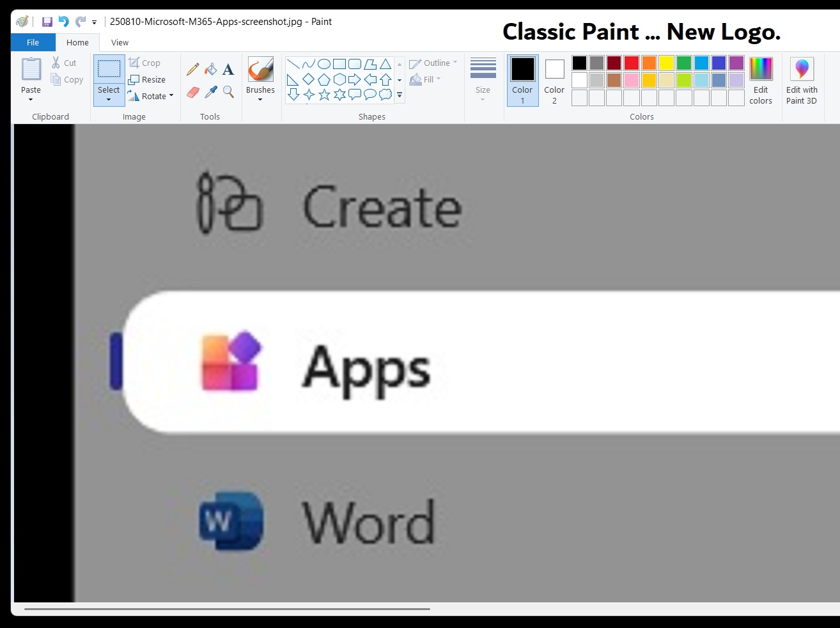The height and width of the screenshot is (628, 840).
Task: Click the horizontal scrollbar at bottom
Action: point(227,609)
